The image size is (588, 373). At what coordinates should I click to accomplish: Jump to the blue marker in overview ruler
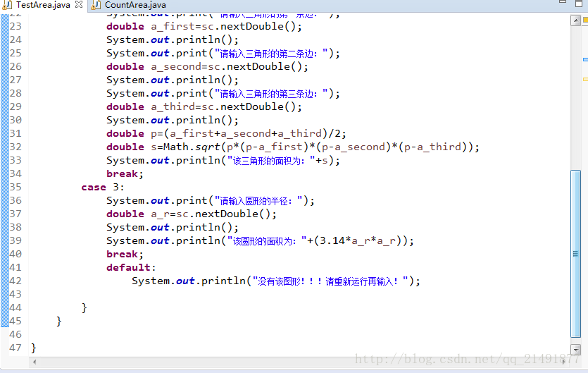[585, 60]
